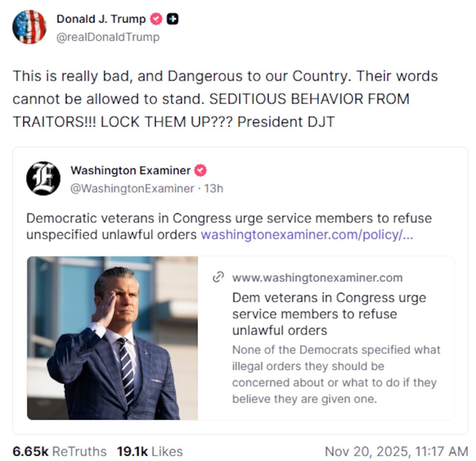This screenshot has height=461, width=476.
Task: Click the @WashingtonExaminer handle
Action: [x=132, y=189]
